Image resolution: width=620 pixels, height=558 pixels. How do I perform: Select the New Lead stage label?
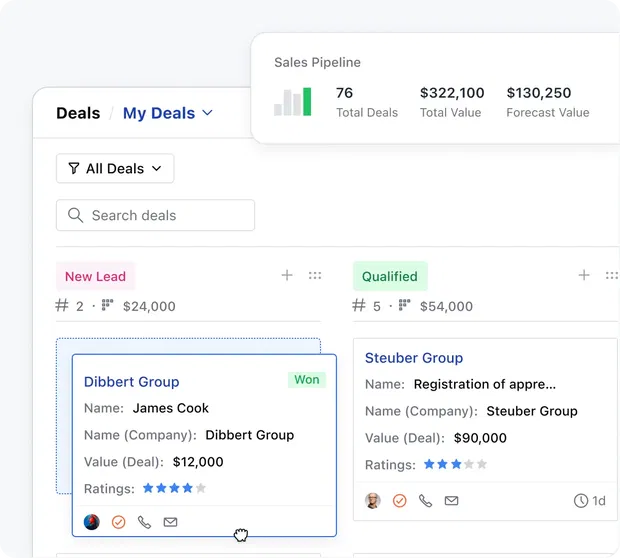point(95,276)
